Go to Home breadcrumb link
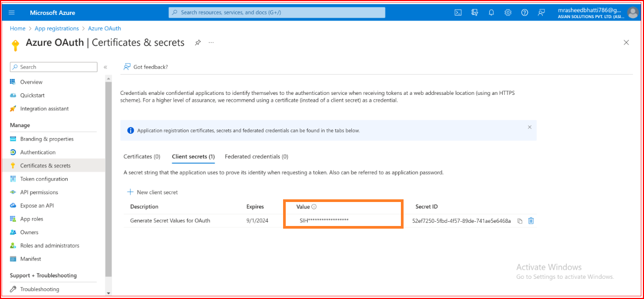Image resolution: width=644 pixels, height=299 pixels. 18,29
